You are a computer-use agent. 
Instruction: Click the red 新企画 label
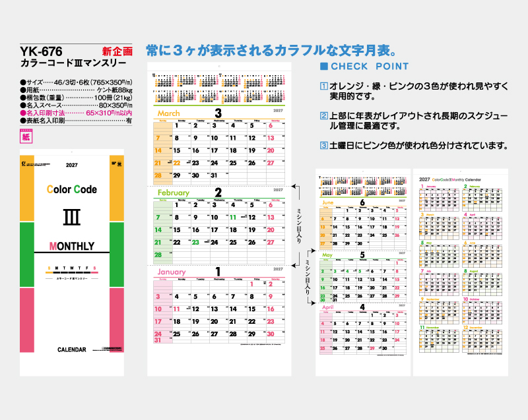click(x=117, y=51)
